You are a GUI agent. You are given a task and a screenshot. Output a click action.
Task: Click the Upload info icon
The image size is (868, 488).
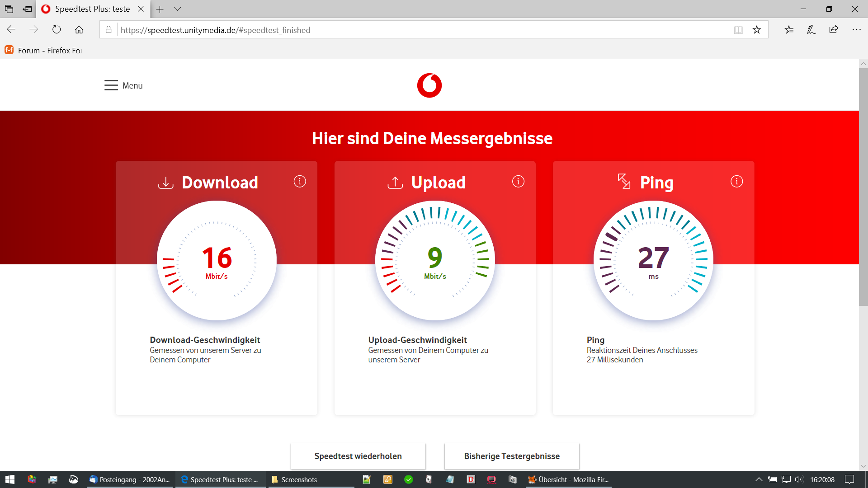[518, 182]
